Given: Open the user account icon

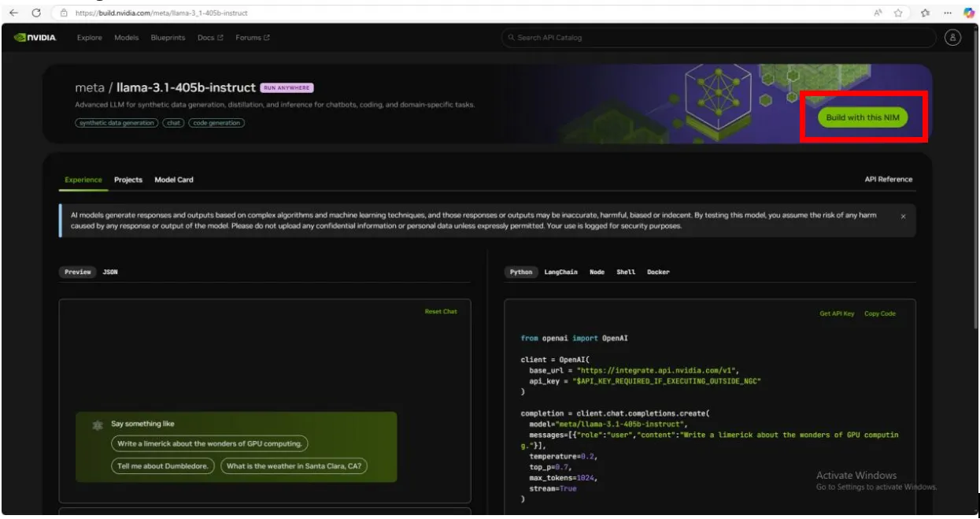Looking at the screenshot, I should [x=952, y=37].
